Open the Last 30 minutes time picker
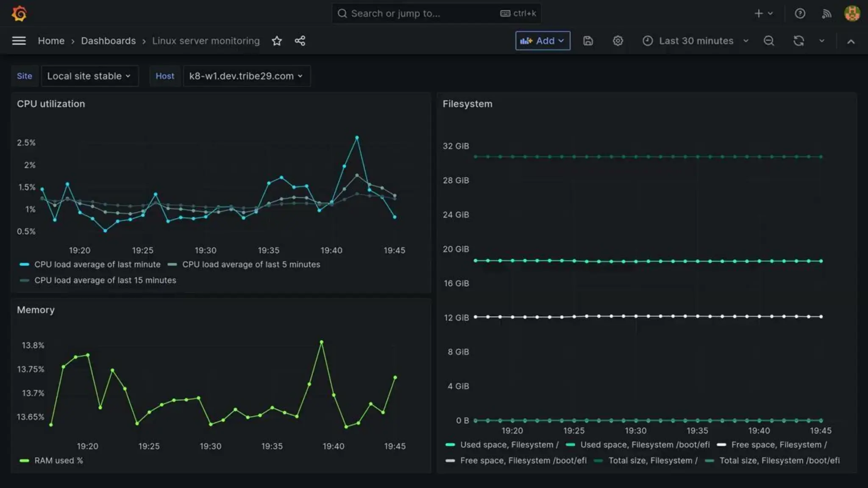This screenshot has width=868, height=488. pyautogui.click(x=696, y=41)
